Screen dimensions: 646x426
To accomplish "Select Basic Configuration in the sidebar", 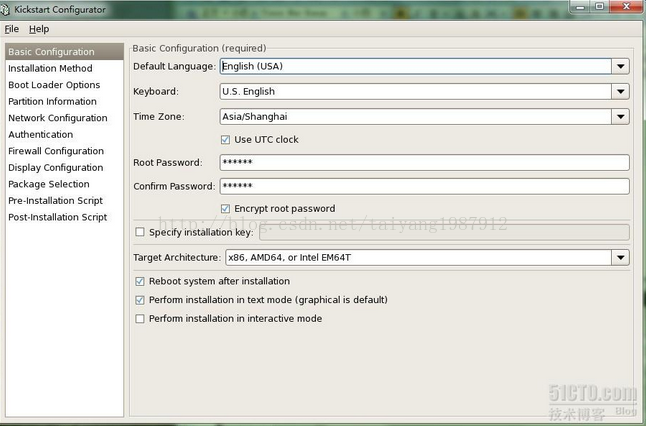I will click(x=65, y=52).
